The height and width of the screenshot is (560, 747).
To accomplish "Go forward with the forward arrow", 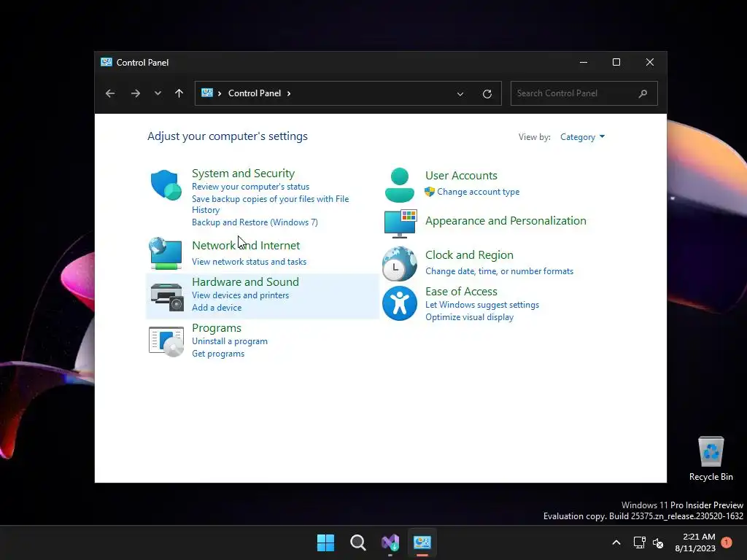I will click(x=135, y=93).
